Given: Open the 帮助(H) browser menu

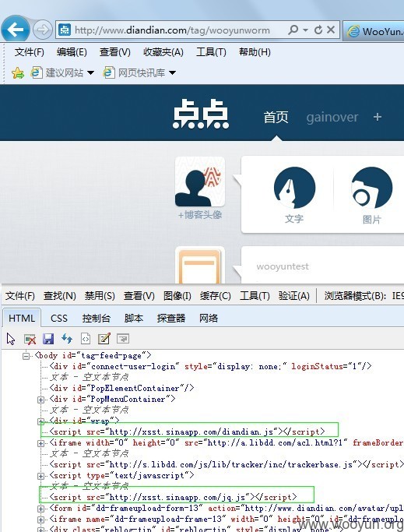Looking at the screenshot, I should [x=255, y=52].
